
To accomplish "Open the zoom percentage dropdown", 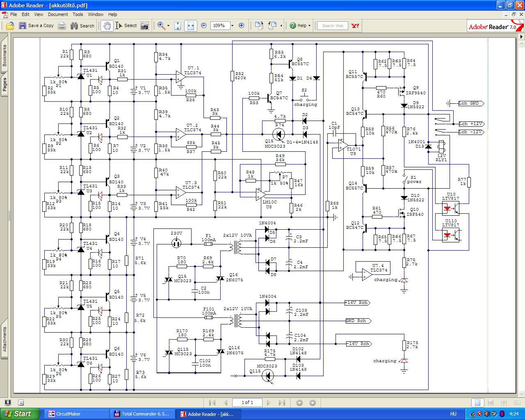I will pyautogui.click(x=232, y=25).
